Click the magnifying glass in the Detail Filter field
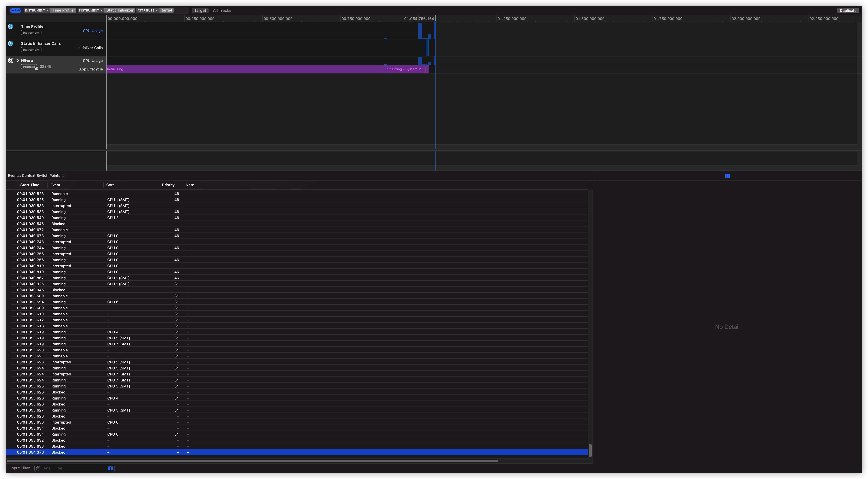The height and width of the screenshot is (479, 868). (x=38, y=468)
